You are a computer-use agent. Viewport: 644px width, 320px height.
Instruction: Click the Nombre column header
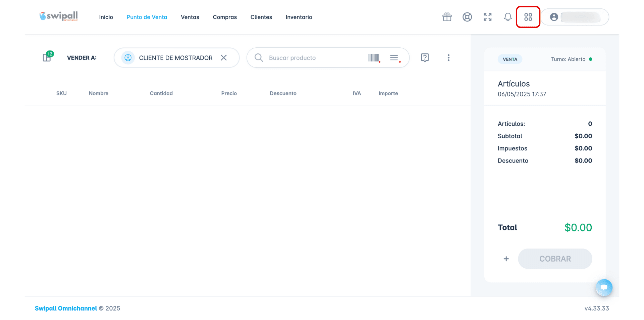point(99,93)
